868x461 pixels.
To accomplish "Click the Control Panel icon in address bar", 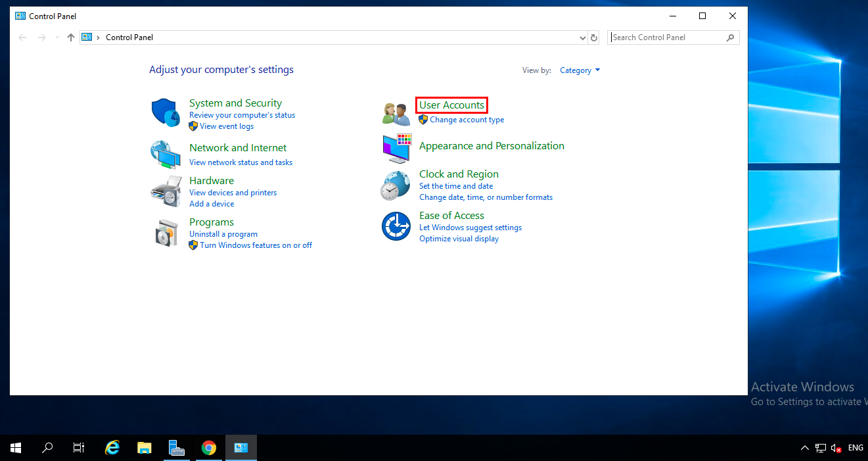I will pyautogui.click(x=87, y=37).
